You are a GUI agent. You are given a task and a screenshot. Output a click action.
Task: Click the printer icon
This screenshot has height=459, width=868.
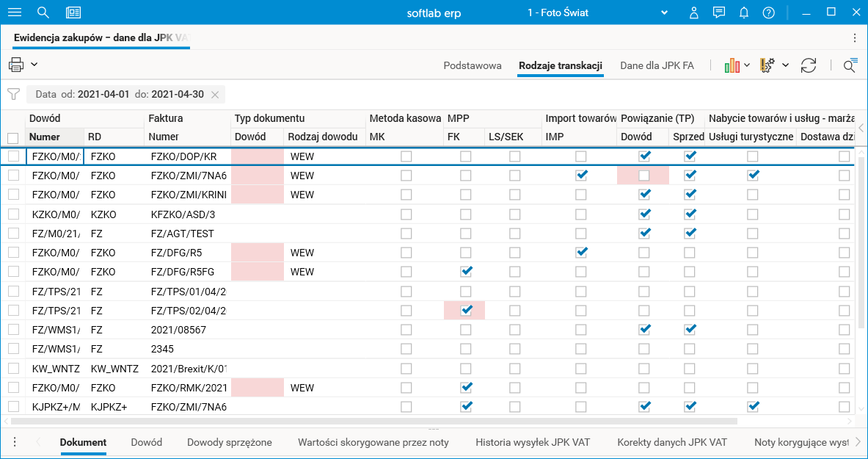tap(16, 65)
